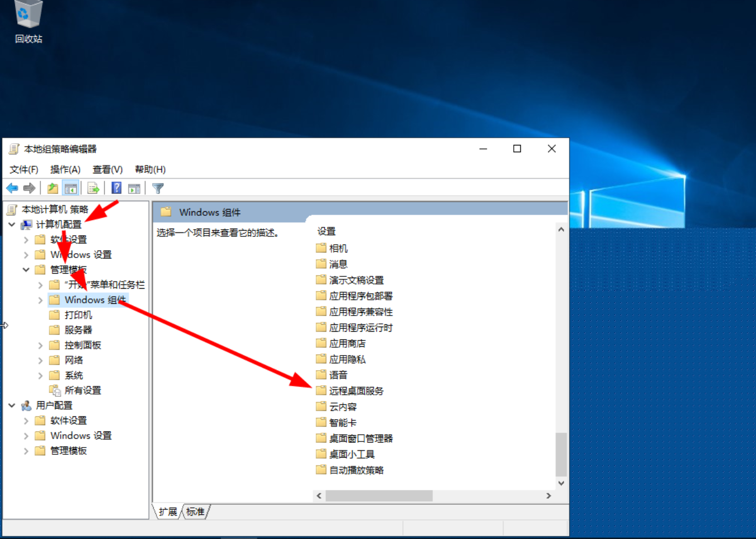Select 应用程序兼容性 in the list
756x539 pixels.
[x=361, y=312]
